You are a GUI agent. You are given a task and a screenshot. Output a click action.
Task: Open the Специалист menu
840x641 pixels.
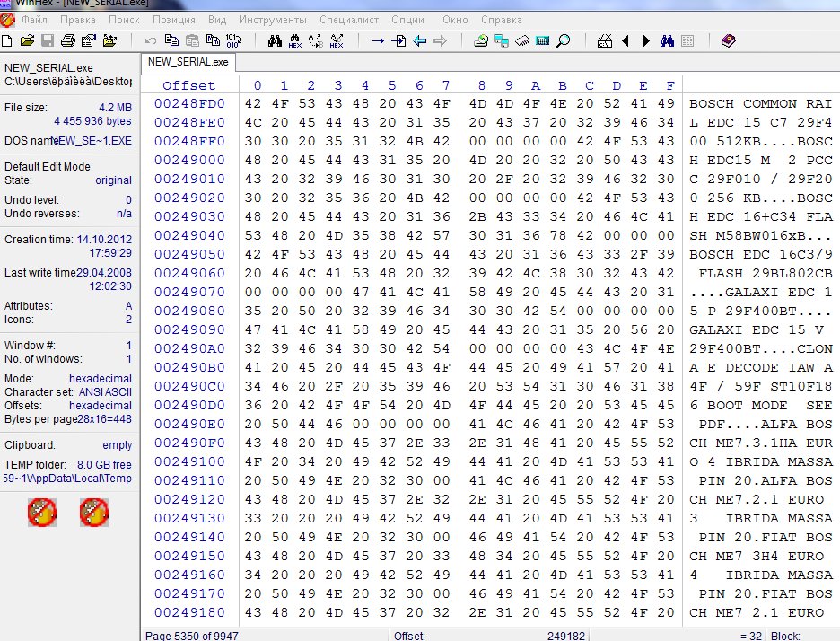[x=348, y=19]
